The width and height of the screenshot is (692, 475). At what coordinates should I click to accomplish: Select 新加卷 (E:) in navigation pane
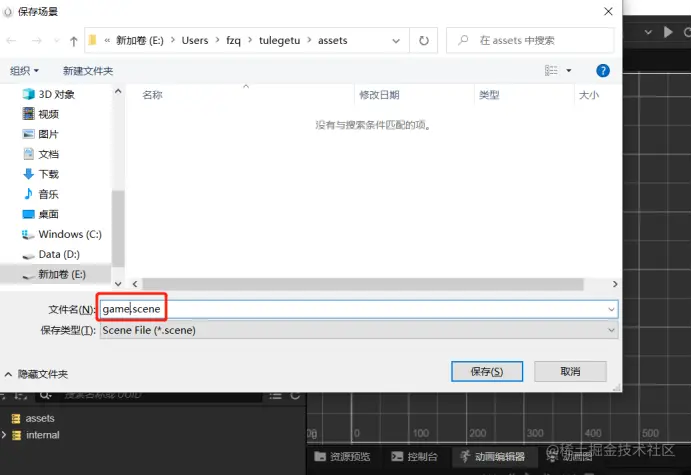pos(55,274)
